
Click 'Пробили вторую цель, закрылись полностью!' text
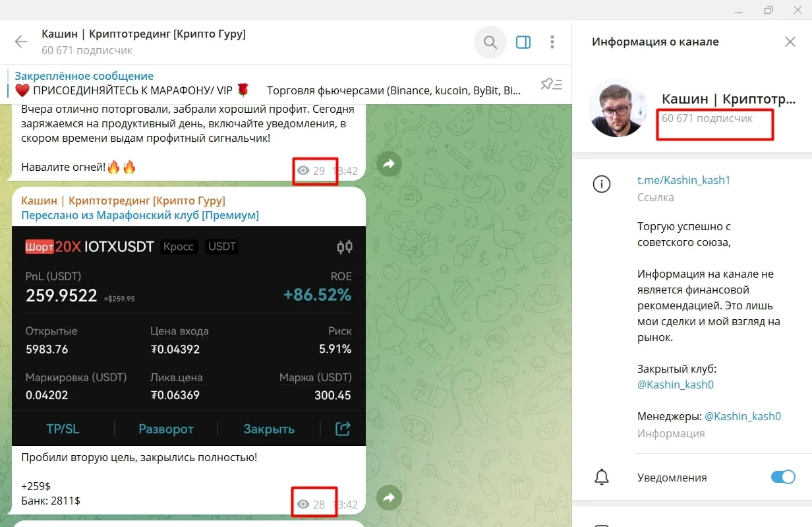[x=139, y=457]
